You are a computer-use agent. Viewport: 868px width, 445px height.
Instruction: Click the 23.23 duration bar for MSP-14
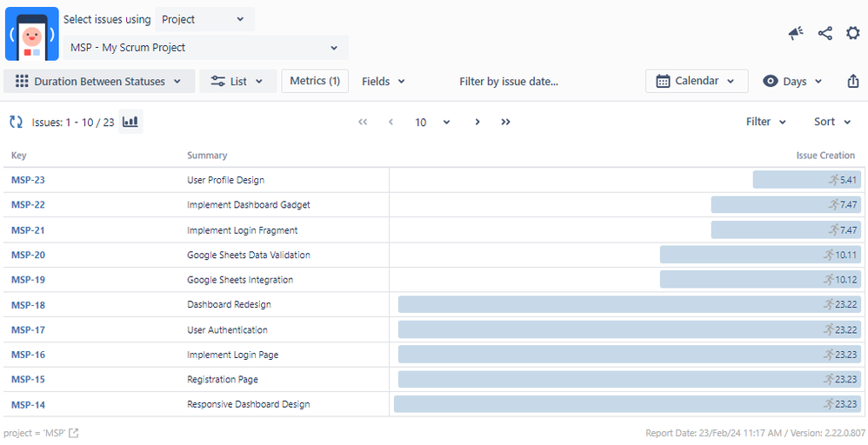(628, 404)
